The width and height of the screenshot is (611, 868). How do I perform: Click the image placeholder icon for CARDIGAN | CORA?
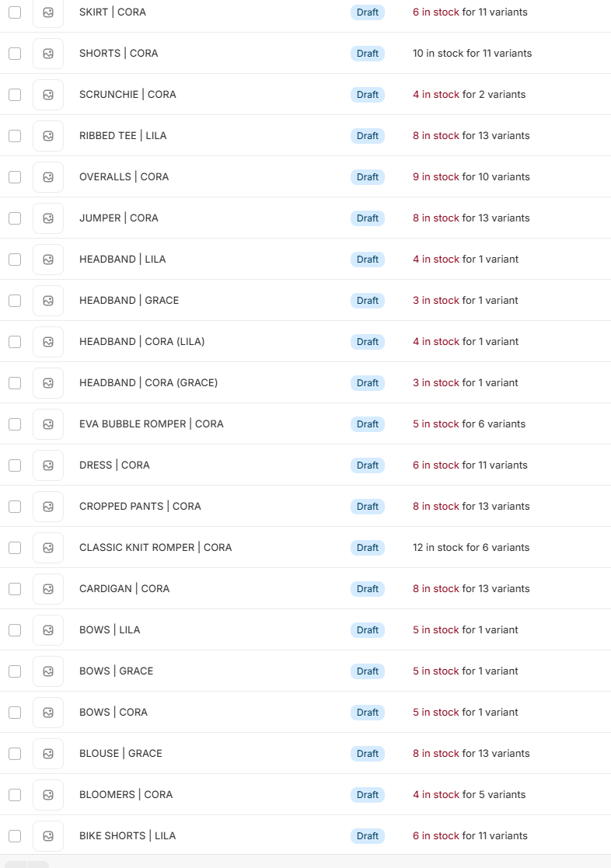click(x=48, y=589)
